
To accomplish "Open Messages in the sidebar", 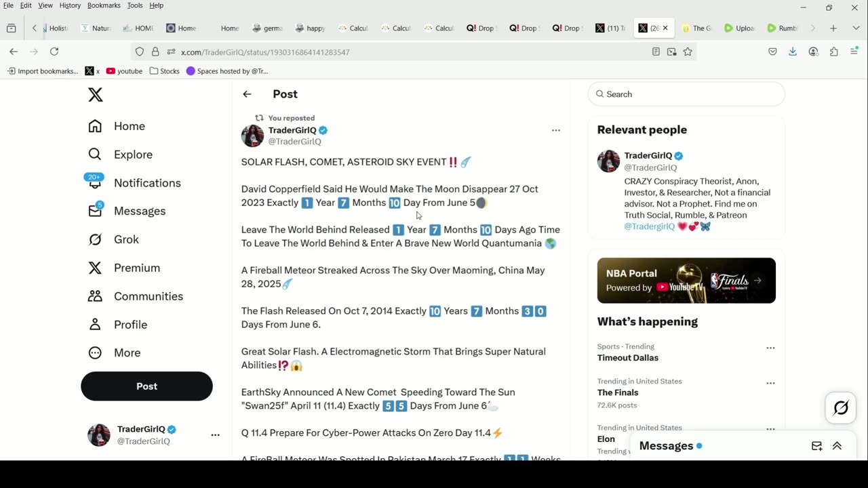I will 127,211.
